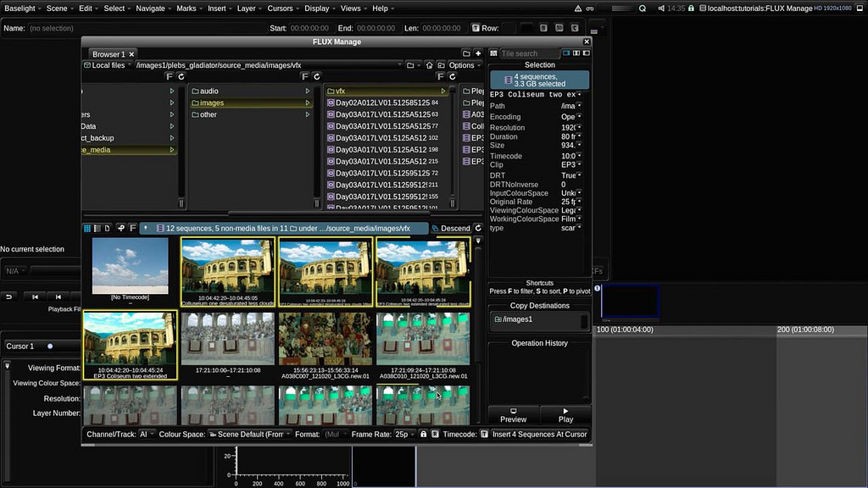Select the Colluseum one desaturated thumbnail

pyautogui.click(x=227, y=272)
